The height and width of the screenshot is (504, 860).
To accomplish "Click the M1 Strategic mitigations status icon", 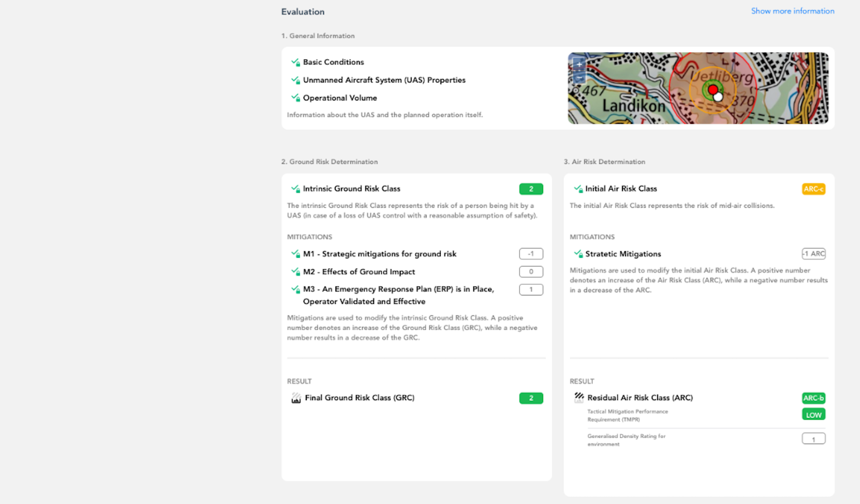I will [x=295, y=254].
